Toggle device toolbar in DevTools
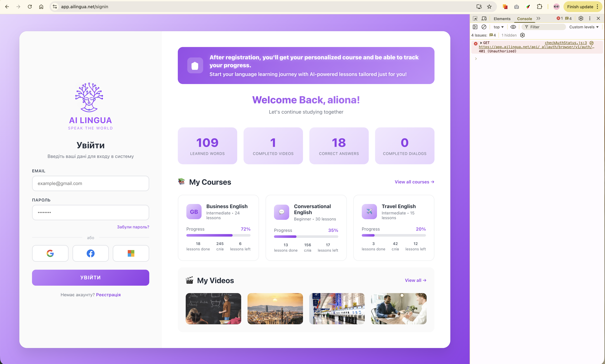Viewport: 605px width, 364px height. tap(484, 18)
